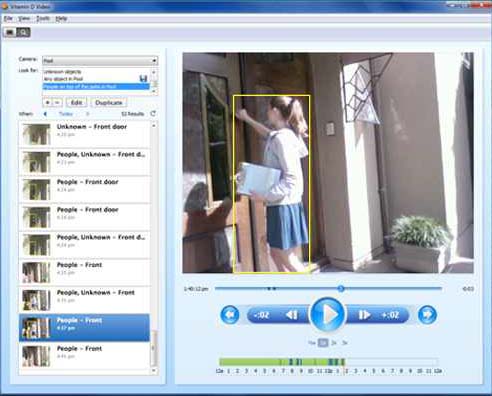Open result titled exactly "People, Unknown – Front"
The image size is (492, 396).
[x=84, y=300]
